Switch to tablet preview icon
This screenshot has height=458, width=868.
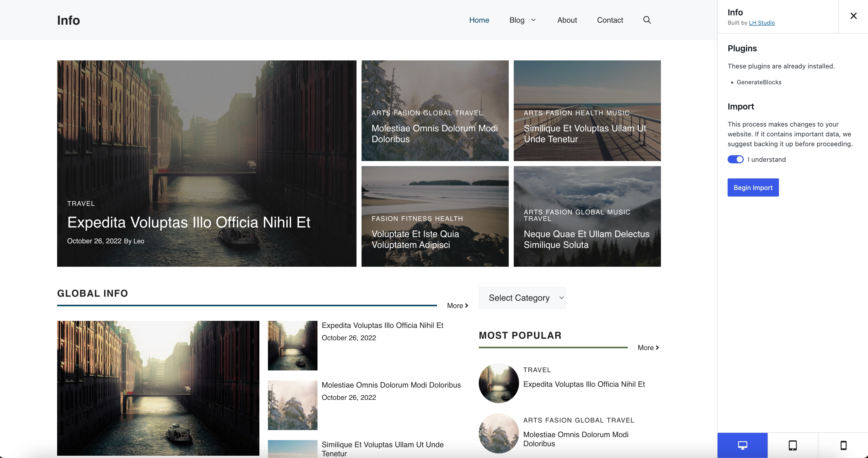[x=793, y=445]
